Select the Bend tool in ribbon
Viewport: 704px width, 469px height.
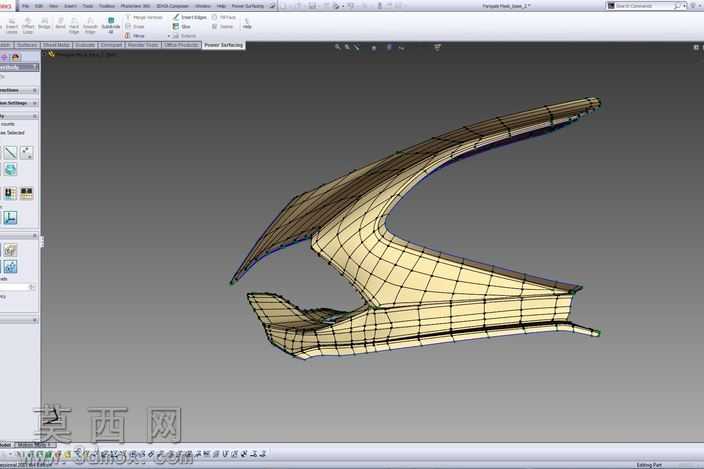(x=60, y=24)
